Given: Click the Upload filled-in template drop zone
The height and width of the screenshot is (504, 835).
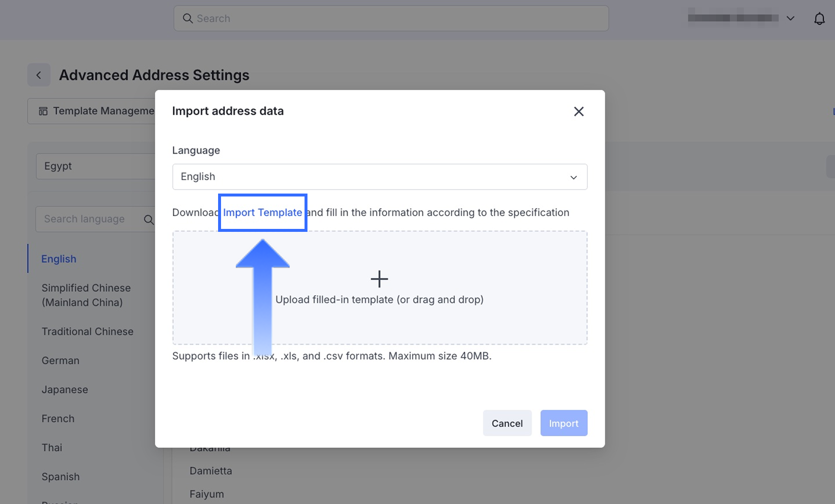Looking at the screenshot, I should tap(379, 314).
